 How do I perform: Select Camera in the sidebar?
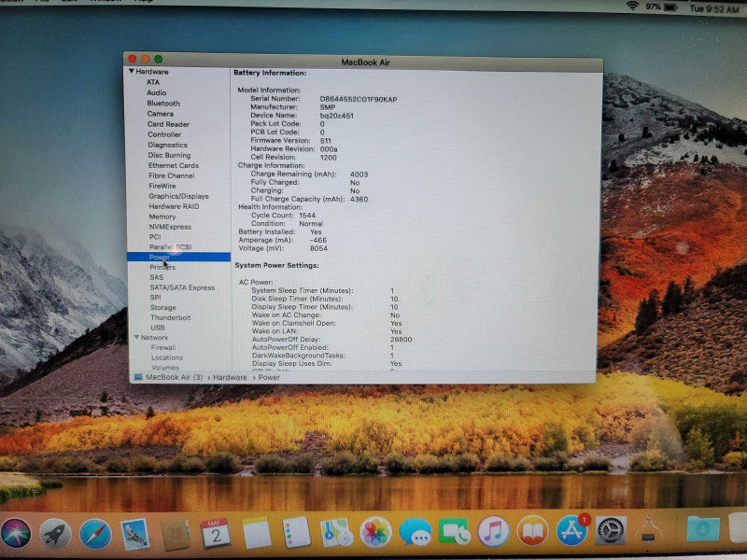point(160,114)
